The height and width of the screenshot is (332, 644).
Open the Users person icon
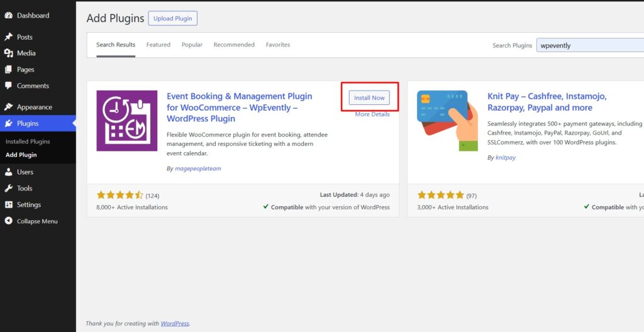8,172
